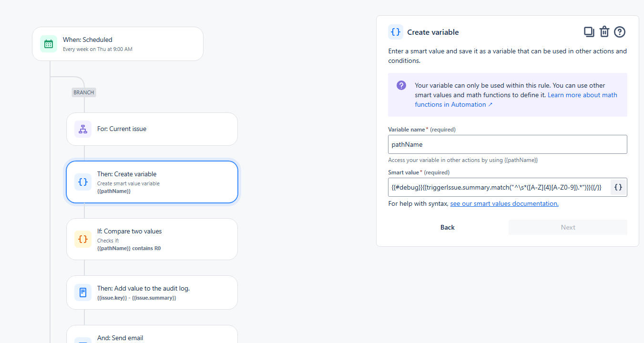Viewport: 644px width, 343px height.
Task: Open the If: Compare two values condition
Action: click(152, 239)
